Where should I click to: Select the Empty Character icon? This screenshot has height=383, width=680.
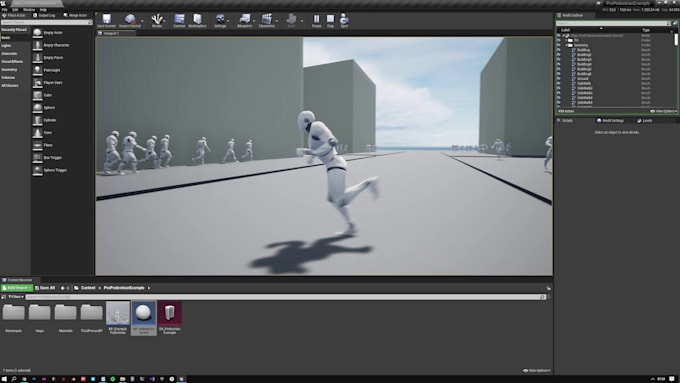pos(37,45)
